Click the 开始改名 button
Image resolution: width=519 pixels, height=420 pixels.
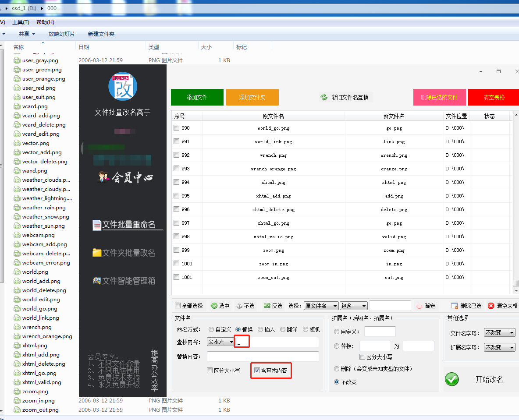(x=481, y=379)
